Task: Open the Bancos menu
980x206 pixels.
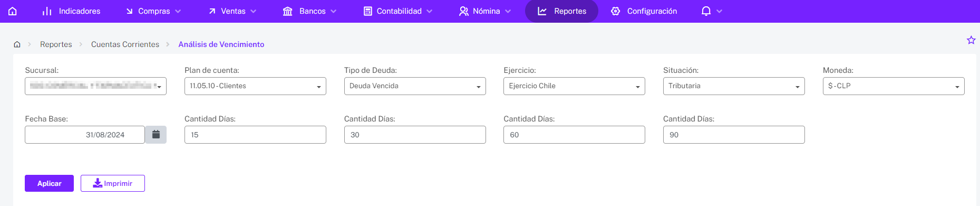Action: [x=309, y=11]
